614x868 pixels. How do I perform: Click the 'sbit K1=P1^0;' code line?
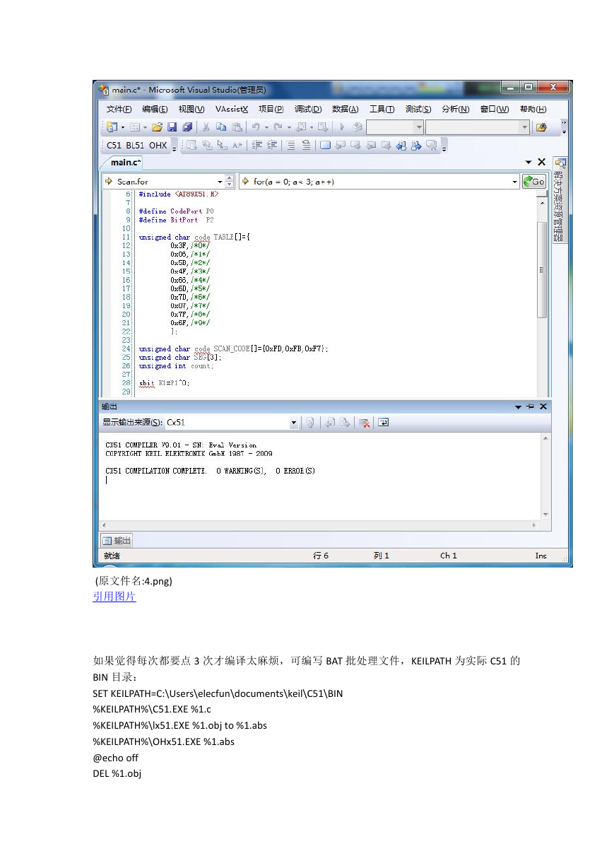tap(165, 383)
